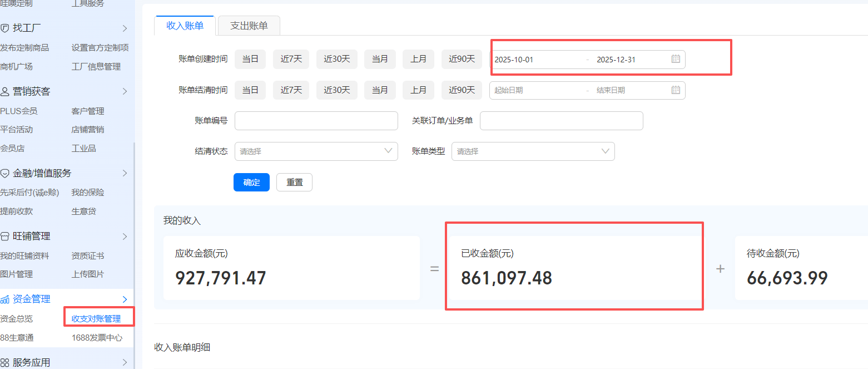Collapse the 资金管理 section chevron
Image resolution: width=868 pixels, height=369 pixels.
coord(125,299)
